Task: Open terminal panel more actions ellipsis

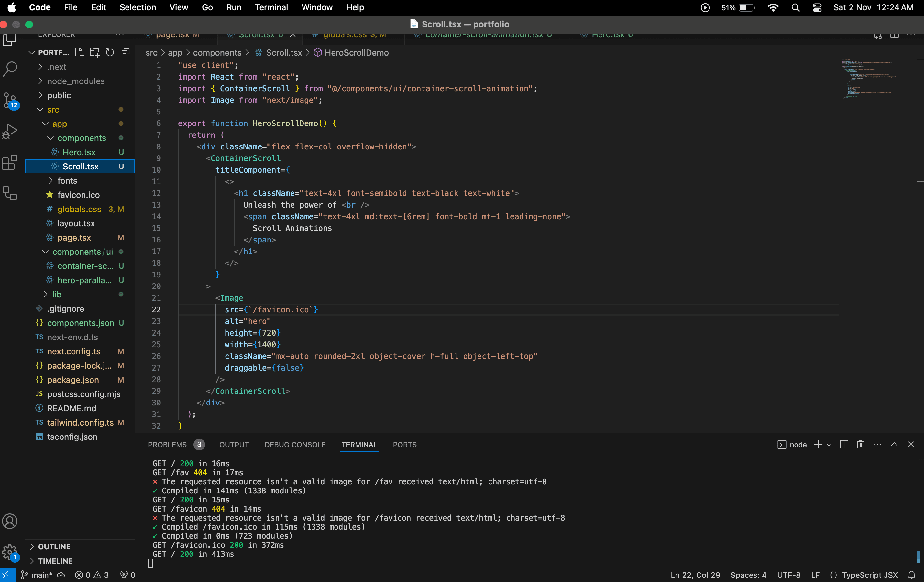Action: 877,444
